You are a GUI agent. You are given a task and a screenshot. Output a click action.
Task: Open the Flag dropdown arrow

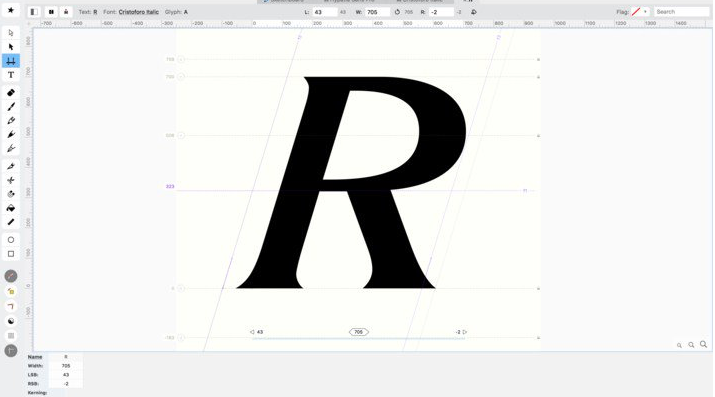coord(645,12)
